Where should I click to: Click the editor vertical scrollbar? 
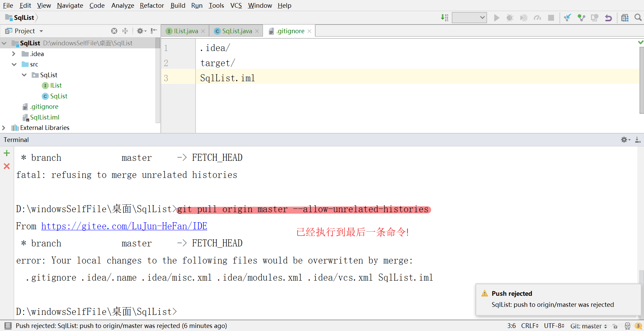[x=641, y=80]
